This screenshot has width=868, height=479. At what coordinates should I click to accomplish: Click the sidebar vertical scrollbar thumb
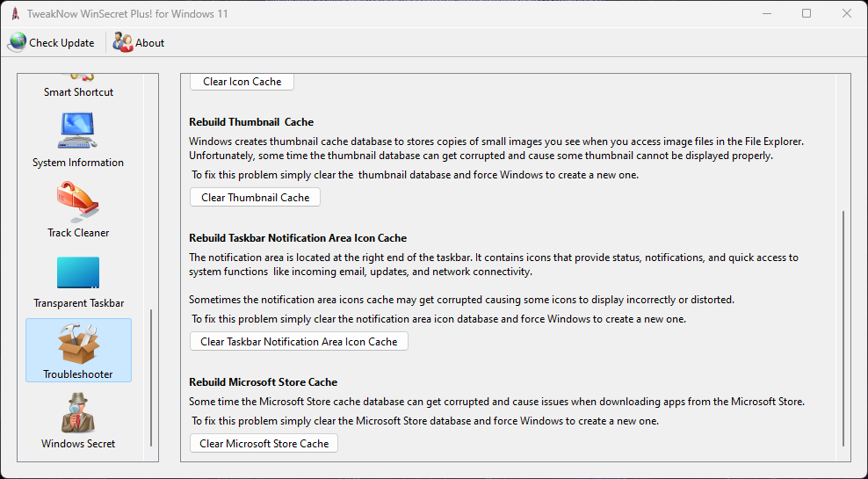151,378
